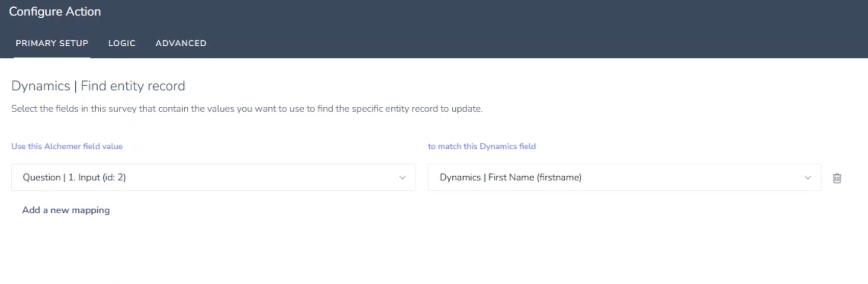Select the 'to match this Dynamics field' label

pyautogui.click(x=482, y=147)
